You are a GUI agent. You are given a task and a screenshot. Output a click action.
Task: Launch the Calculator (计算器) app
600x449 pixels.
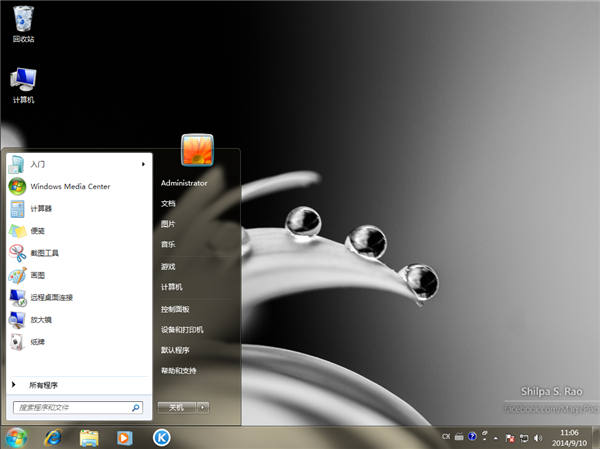pyautogui.click(x=40, y=208)
